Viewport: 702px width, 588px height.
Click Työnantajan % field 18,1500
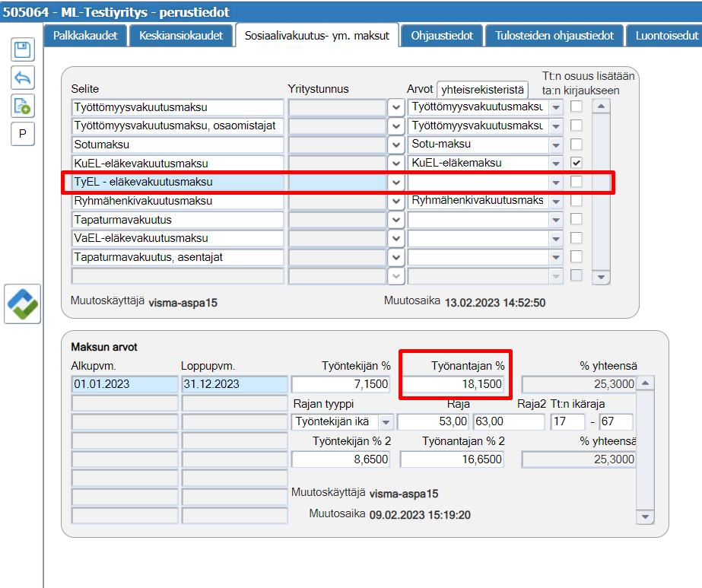[x=453, y=384]
